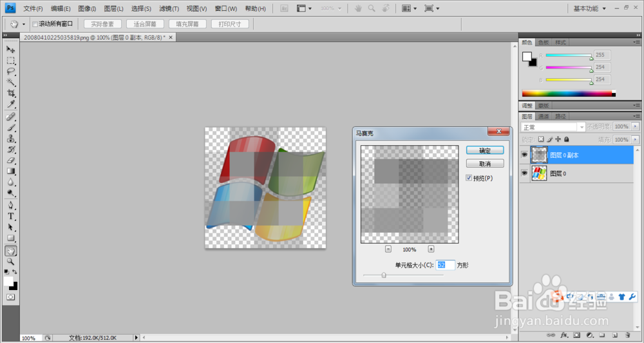
Task: Select the Healing Brush tool
Action: (x=11, y=117)
